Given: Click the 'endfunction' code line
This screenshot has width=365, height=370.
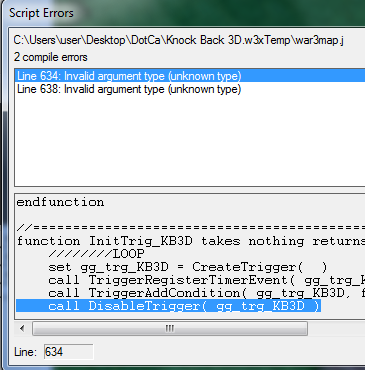Looking at the screenshot, I should point(60,202).
